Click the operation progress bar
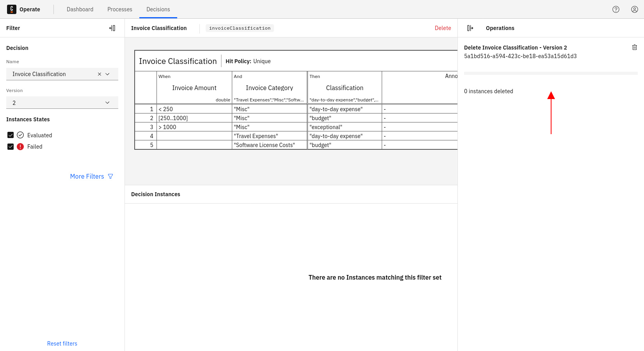Image resolution: width=644 pixels, height=351 pixels. 550,73
